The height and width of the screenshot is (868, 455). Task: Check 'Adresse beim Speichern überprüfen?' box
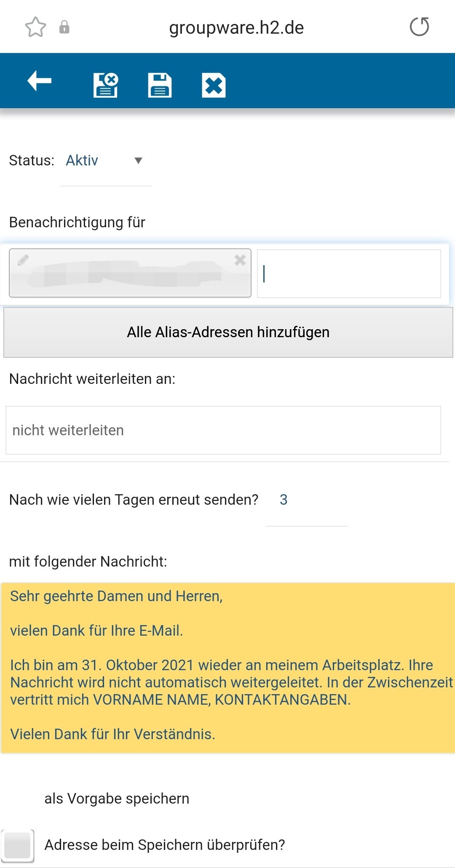pyautogui.click(x=17, y=845)
